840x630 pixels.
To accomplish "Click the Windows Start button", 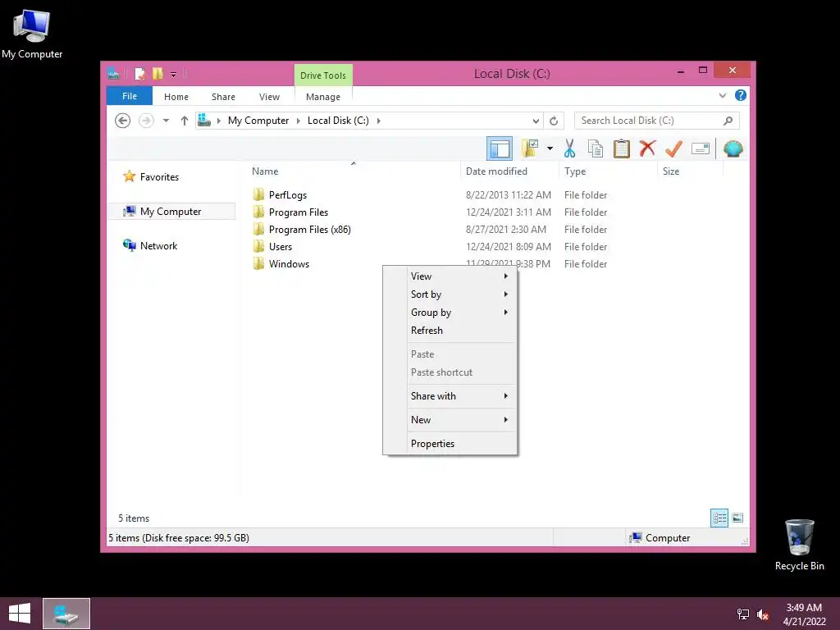I will [x=20, y=614].
